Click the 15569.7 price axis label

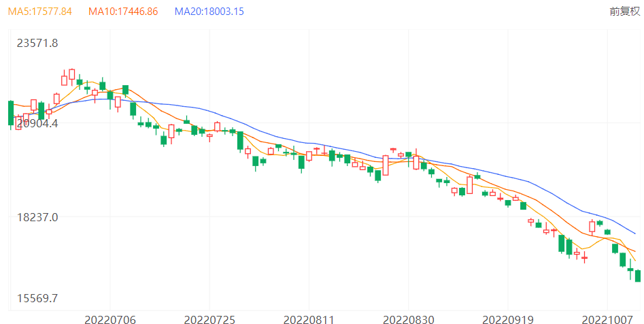(37, 298)
